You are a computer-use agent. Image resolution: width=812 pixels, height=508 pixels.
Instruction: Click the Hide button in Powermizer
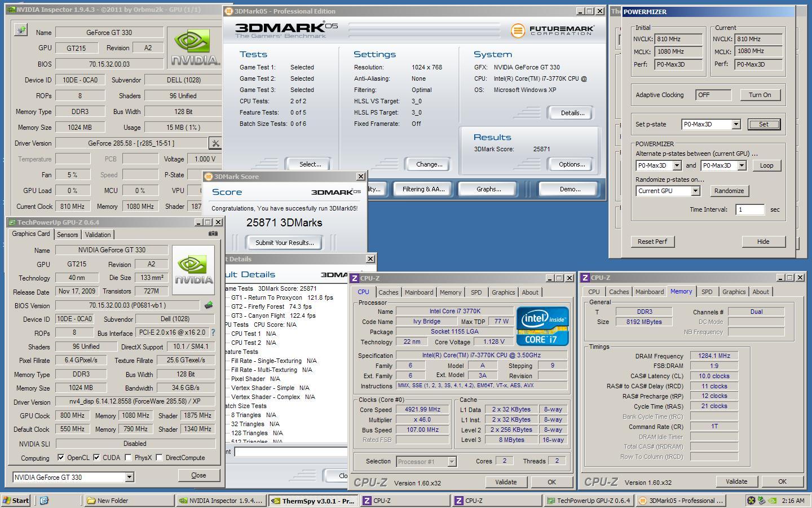click(763, 242)
